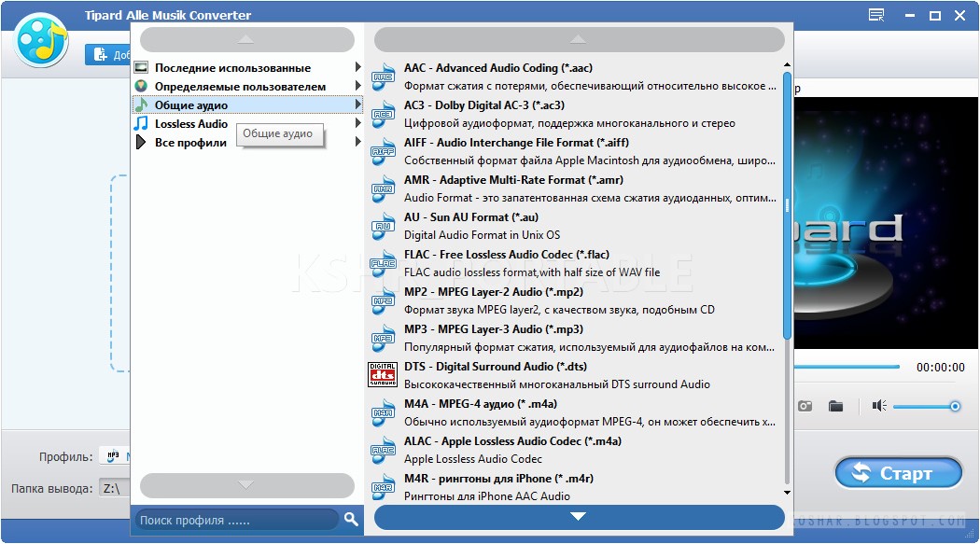
Task: Click the add file button
Action: pos(108,55)
